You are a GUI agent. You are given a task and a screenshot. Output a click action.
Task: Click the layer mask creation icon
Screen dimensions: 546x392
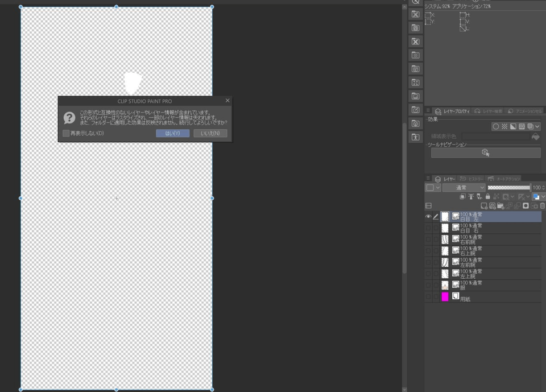pyautogui.click(x=526, y=206)
